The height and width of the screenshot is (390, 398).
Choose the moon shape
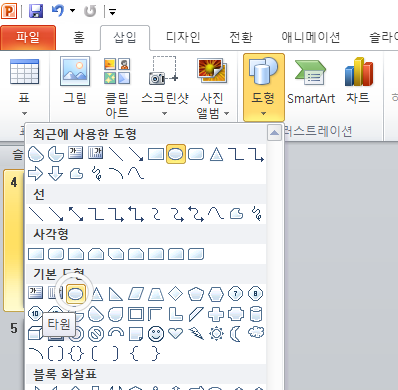pos(236,334)
